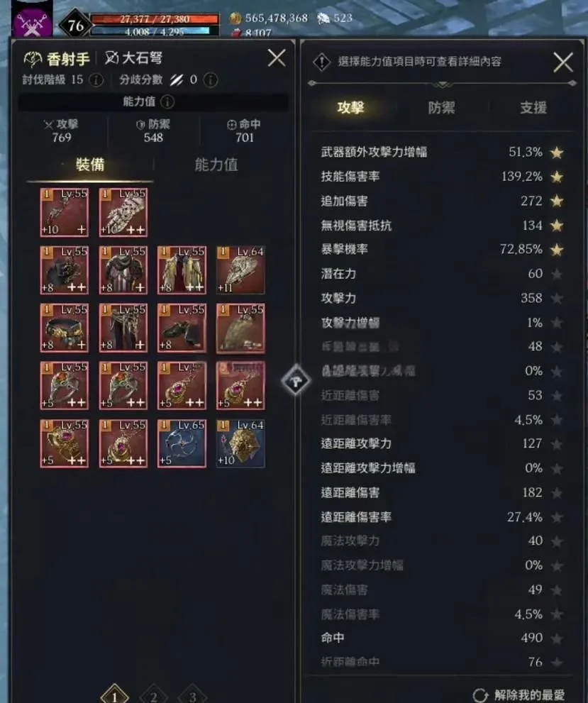Toggle favorite star for 潛在力
The image size is (588, 703).
[x=557, y=274]
